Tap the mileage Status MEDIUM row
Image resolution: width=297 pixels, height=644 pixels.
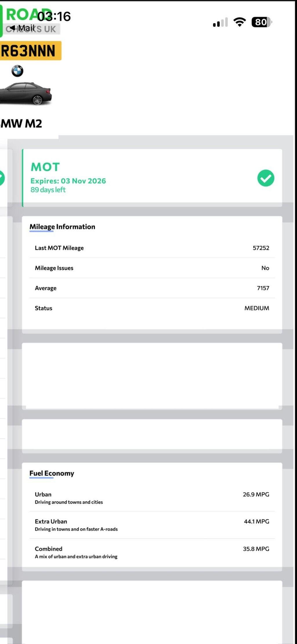152,308
